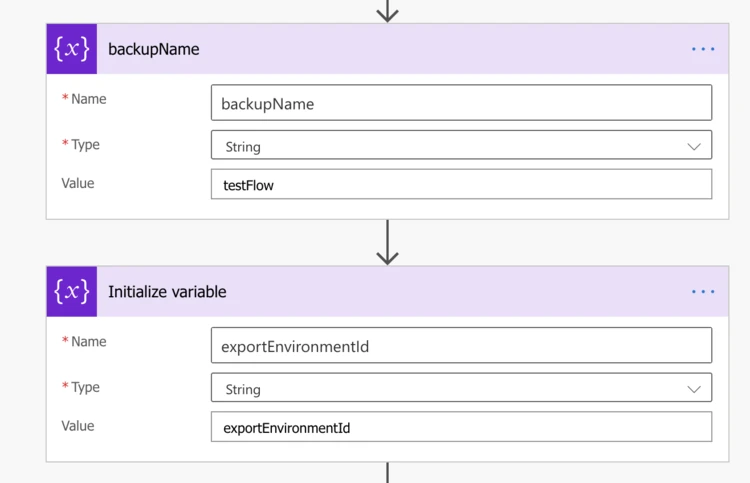Click the connector line below the Initialize variable card
Screen dimensions: 750x483
click(x=387, y=472)
